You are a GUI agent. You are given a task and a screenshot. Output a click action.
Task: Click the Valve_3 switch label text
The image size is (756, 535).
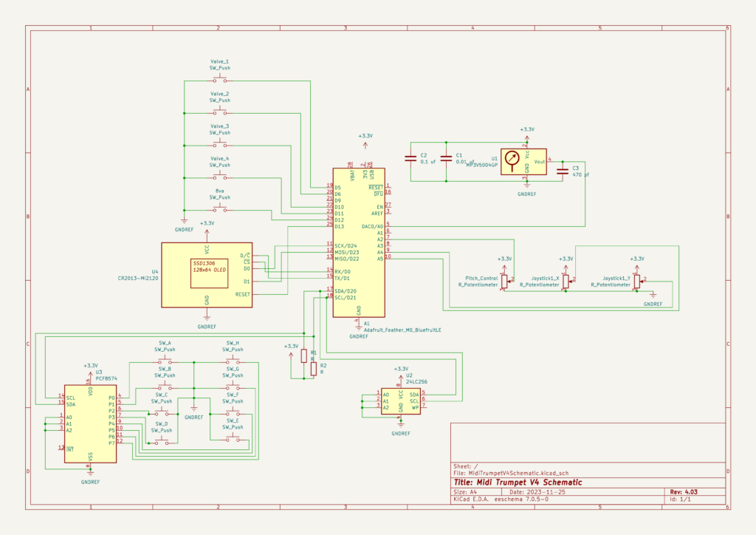[x=219, y=126]
